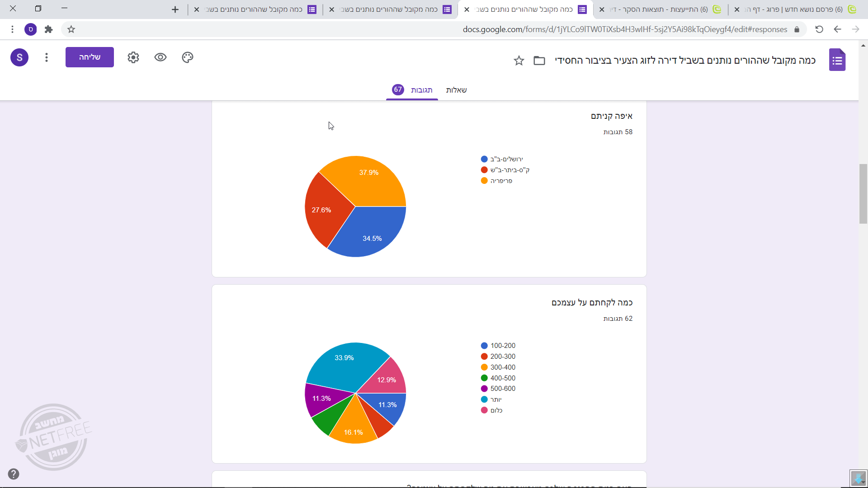Open the S account avatar

point(19,57)
